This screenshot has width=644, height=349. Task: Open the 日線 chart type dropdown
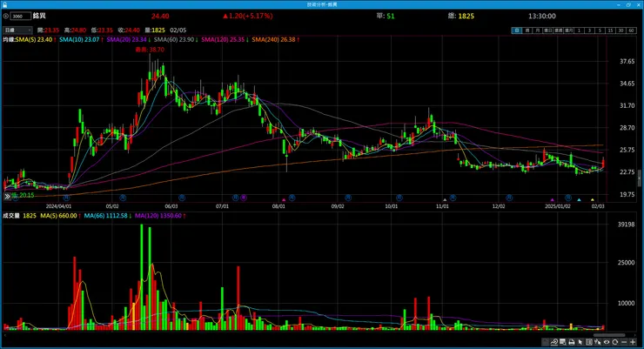[17, 30]
